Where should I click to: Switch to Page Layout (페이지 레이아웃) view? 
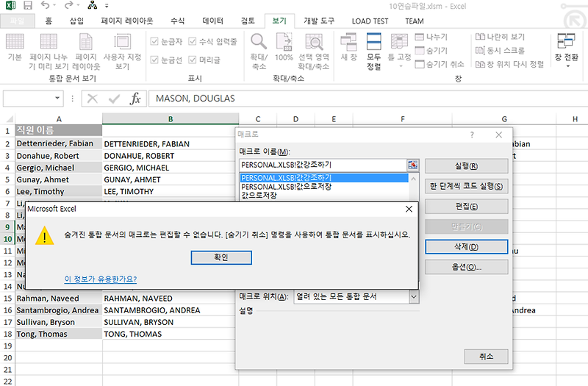[x=86, y=51]
